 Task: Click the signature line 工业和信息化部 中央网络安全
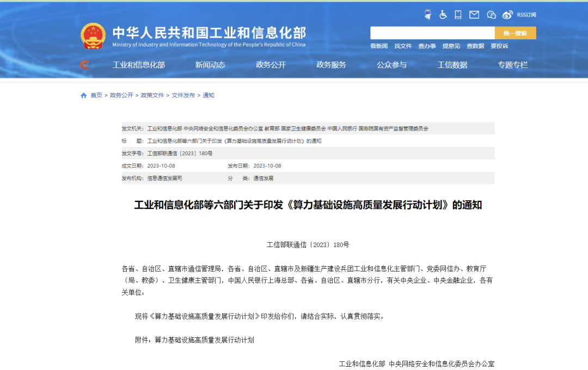[416, 364]
